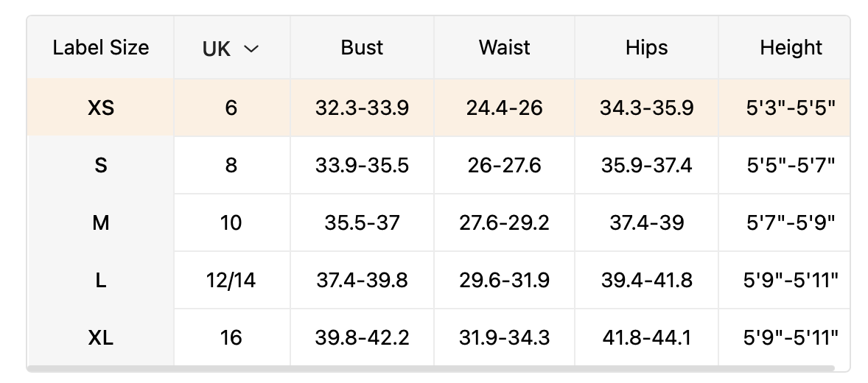Select the XL label size row

click(101, 337)
